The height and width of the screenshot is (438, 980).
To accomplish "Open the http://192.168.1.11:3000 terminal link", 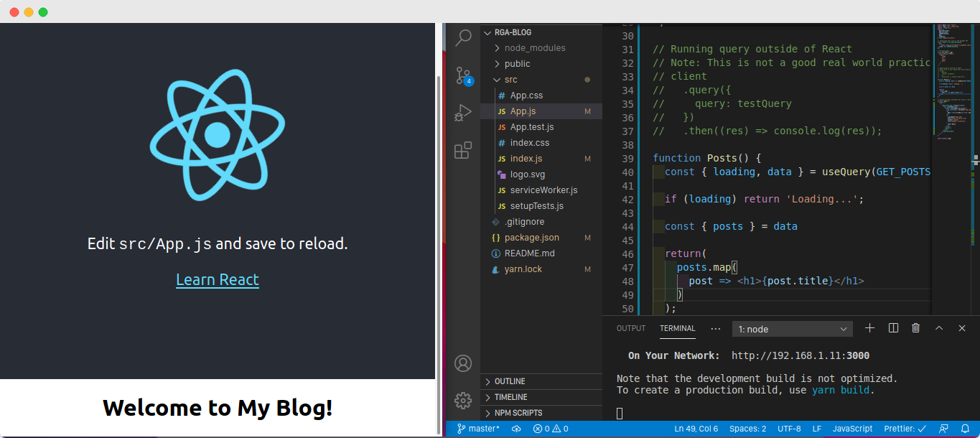I will [801, 355].
